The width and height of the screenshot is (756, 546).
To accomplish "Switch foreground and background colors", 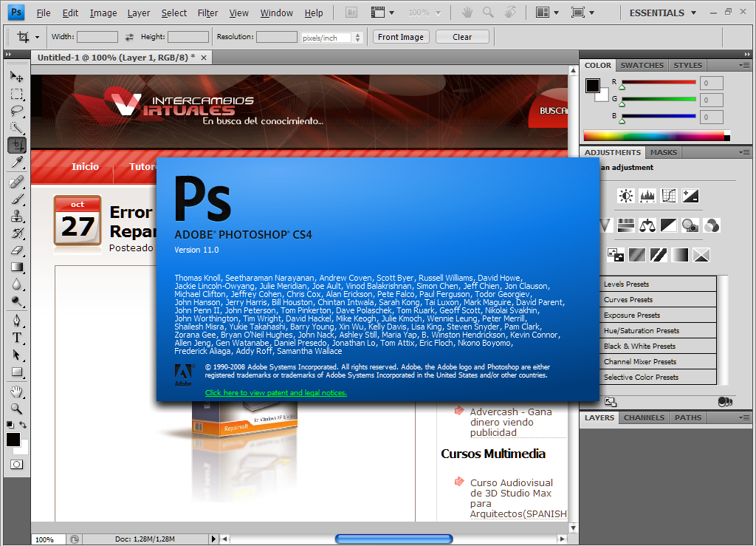I will [23, 425].
